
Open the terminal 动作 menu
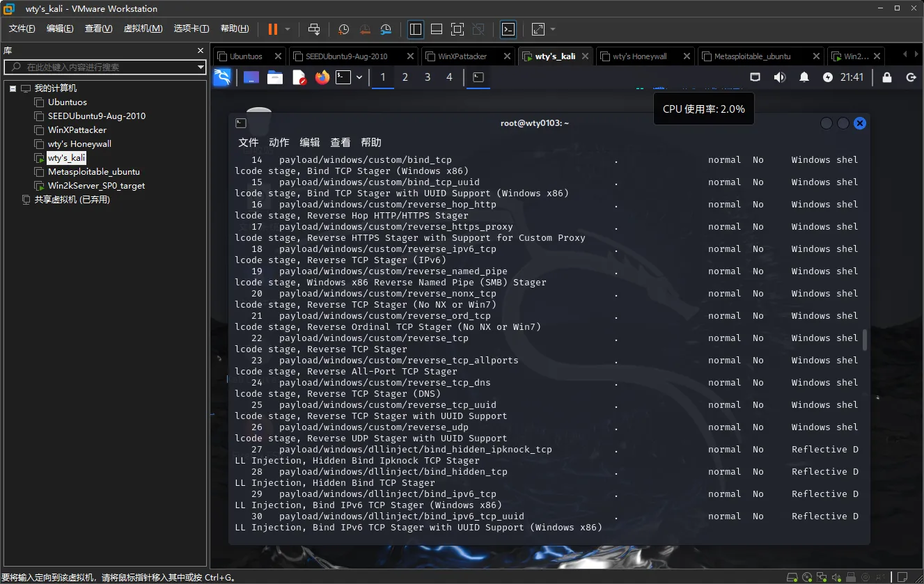[x=279, y=142]
